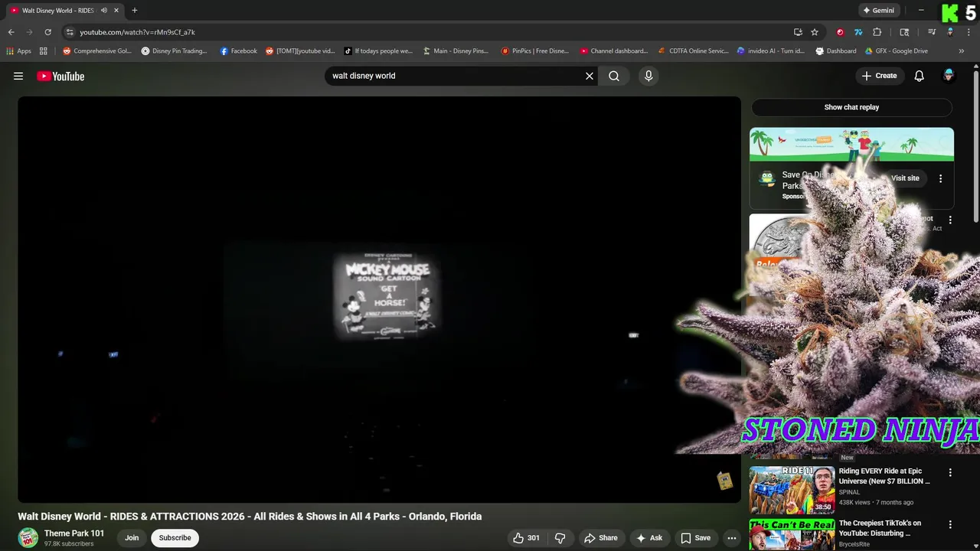Bookmark this page with star icon
980x551 pixels.
tap(815, 32)
